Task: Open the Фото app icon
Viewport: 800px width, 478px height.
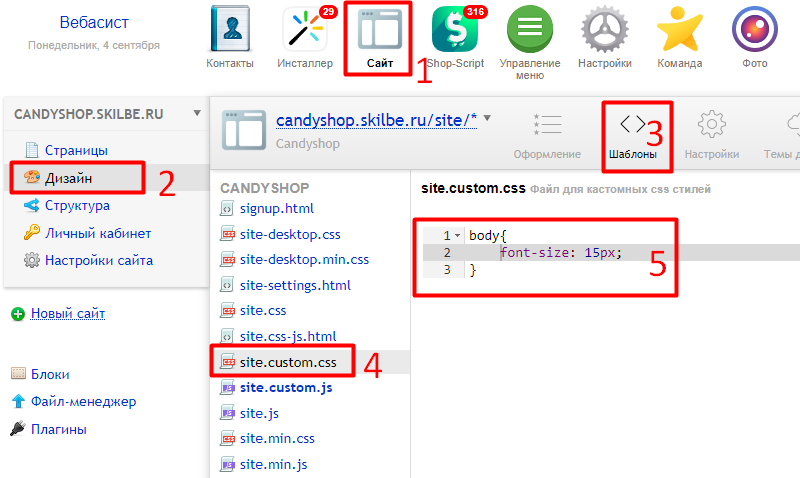Action: 755,30
